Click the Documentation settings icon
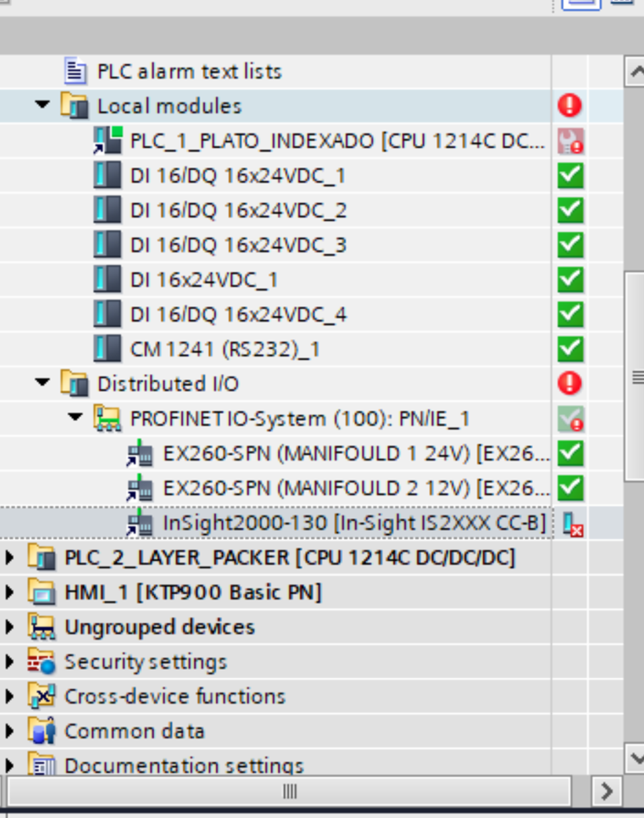 [x=42, y=764]
